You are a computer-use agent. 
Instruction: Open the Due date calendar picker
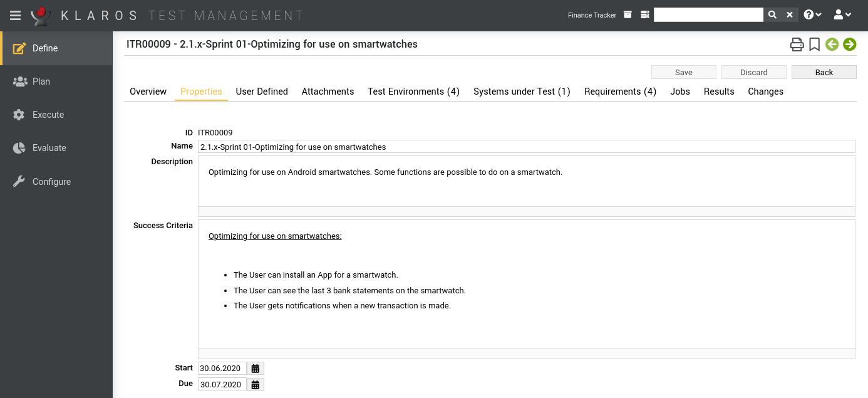(x=256, y=385)
